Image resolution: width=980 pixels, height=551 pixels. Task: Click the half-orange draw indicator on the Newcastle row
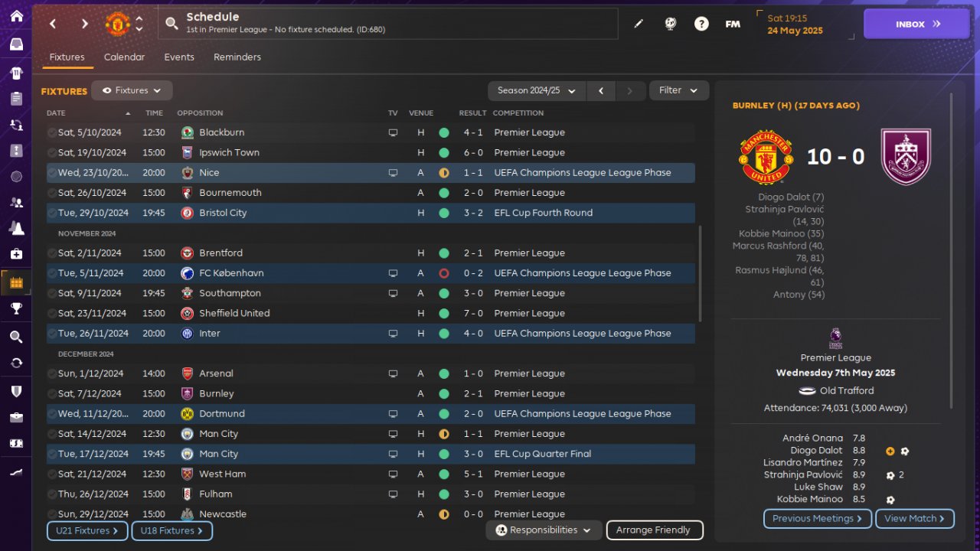443,514
